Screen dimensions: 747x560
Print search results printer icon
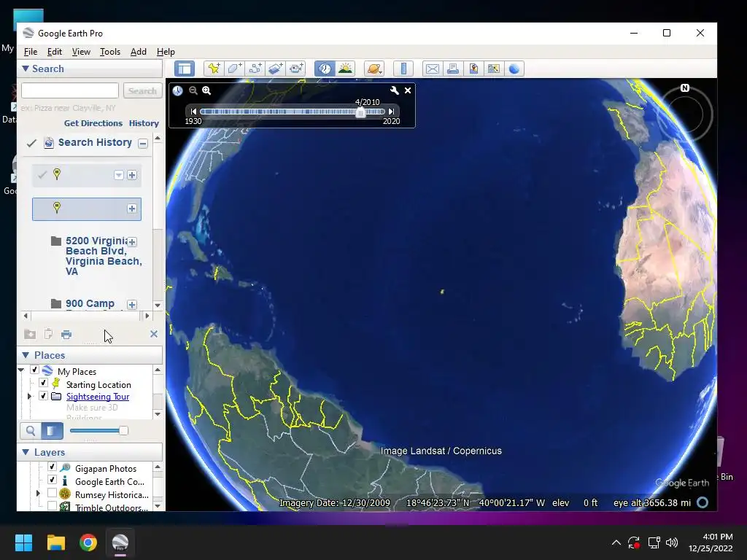pyautogui.click(x=66, y=335)
